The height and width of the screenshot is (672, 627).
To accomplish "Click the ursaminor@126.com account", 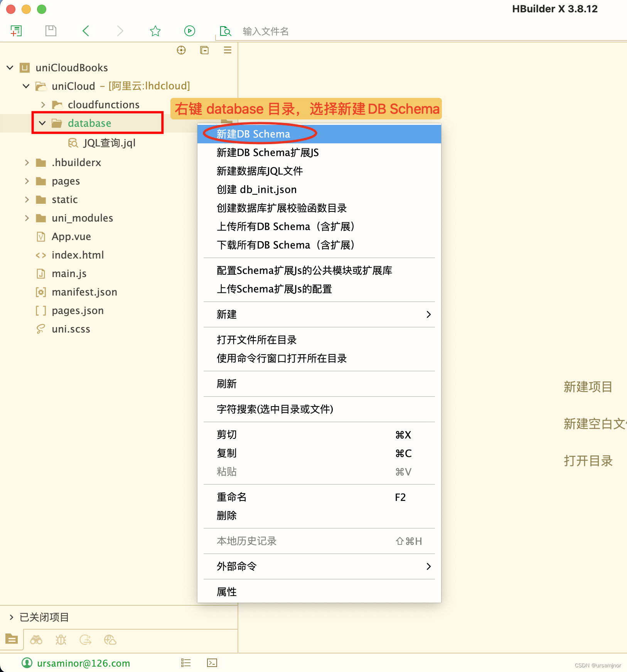I will pos(76,663).
